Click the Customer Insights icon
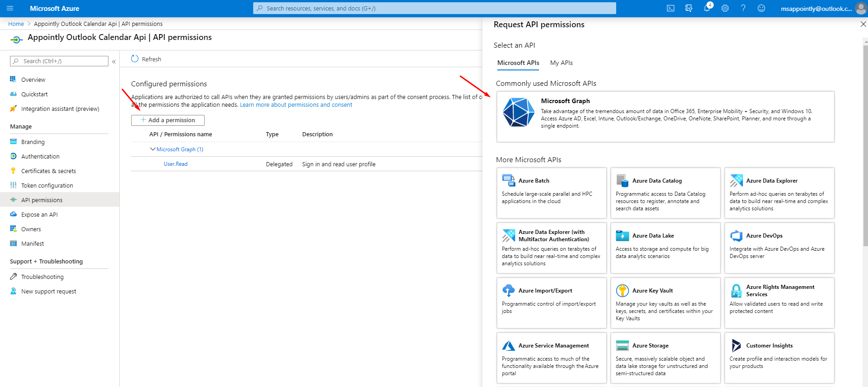This screenshot has width=868, height=387. pos(736,345)
